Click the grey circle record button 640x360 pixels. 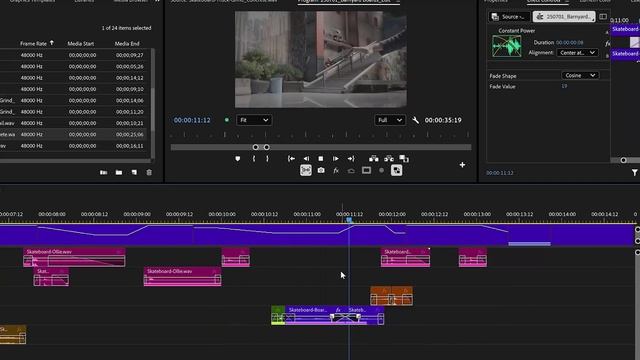[381, 170]
